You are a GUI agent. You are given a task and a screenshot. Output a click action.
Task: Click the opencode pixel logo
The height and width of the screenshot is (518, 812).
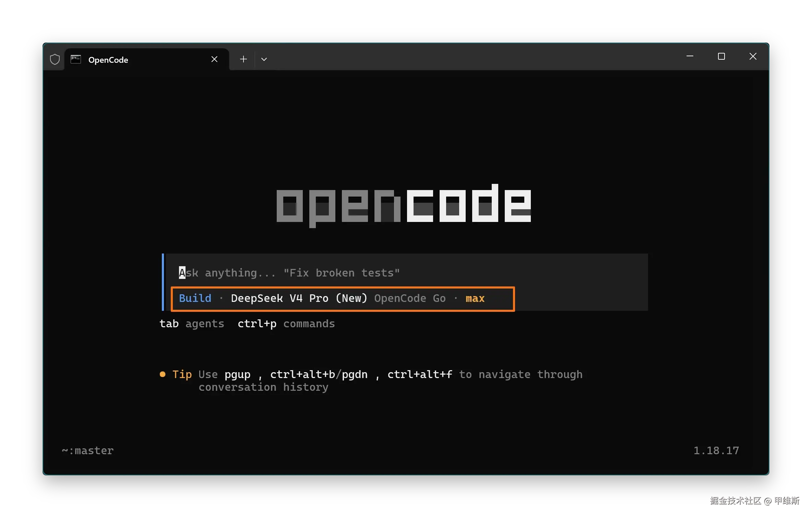[404, 206]
